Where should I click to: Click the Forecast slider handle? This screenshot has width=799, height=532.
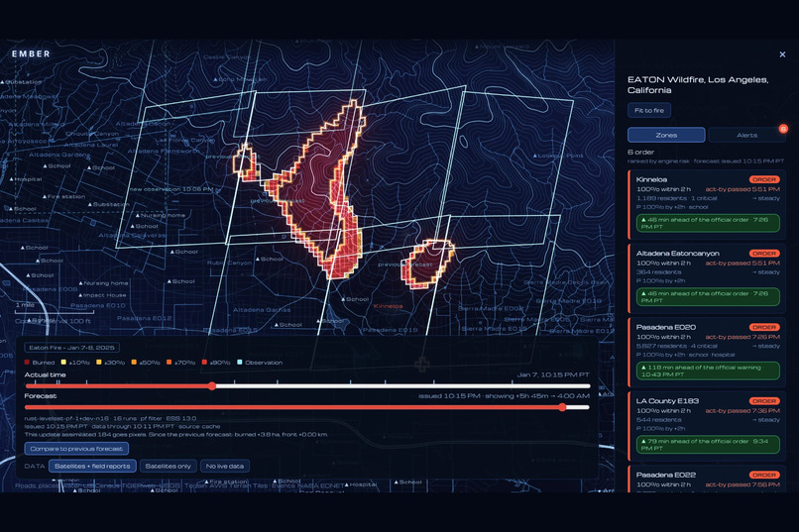point(562,407)
